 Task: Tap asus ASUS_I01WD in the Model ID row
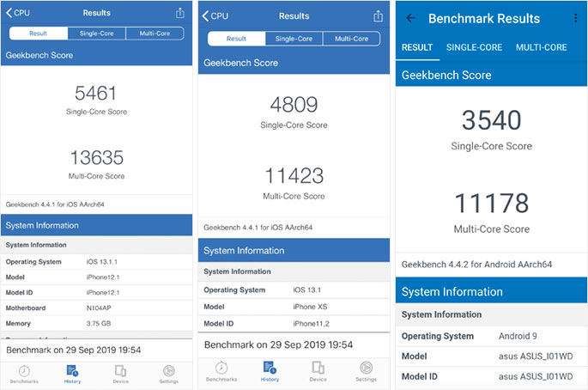(536, 377)
